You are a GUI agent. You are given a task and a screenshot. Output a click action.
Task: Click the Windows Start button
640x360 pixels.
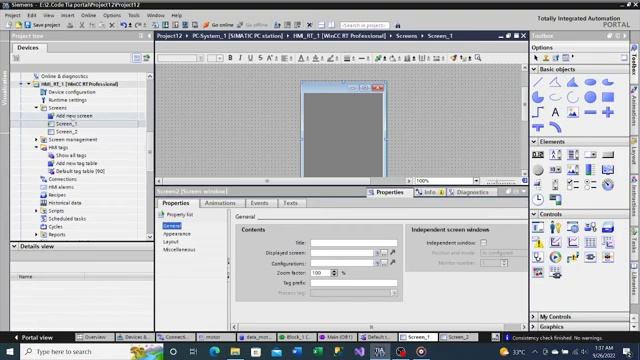point(9,351)
